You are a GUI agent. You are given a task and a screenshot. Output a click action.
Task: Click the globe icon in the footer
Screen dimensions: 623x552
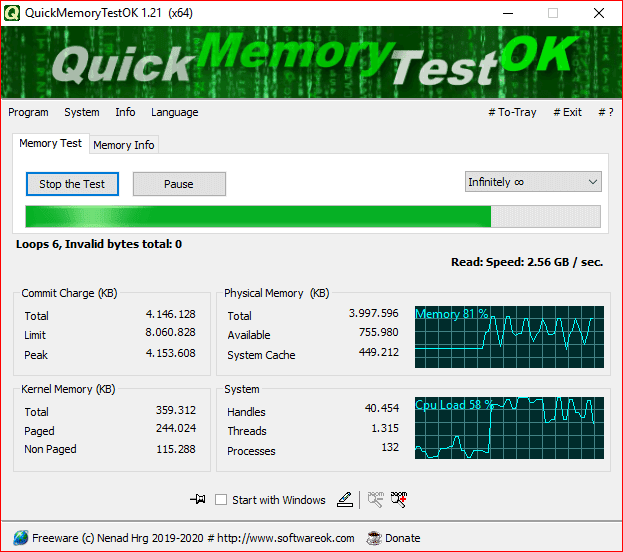coord(20,538)
